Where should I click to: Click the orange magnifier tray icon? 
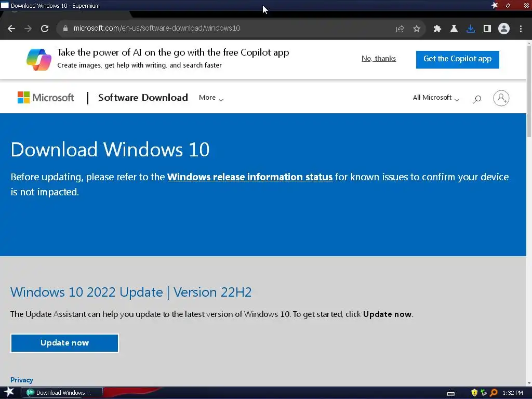click(x=494, y=393)
